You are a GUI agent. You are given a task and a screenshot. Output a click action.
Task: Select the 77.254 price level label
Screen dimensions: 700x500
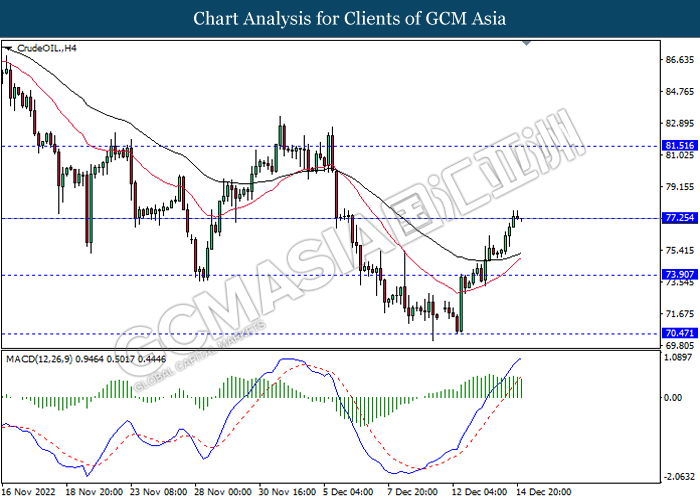point(679,218)
